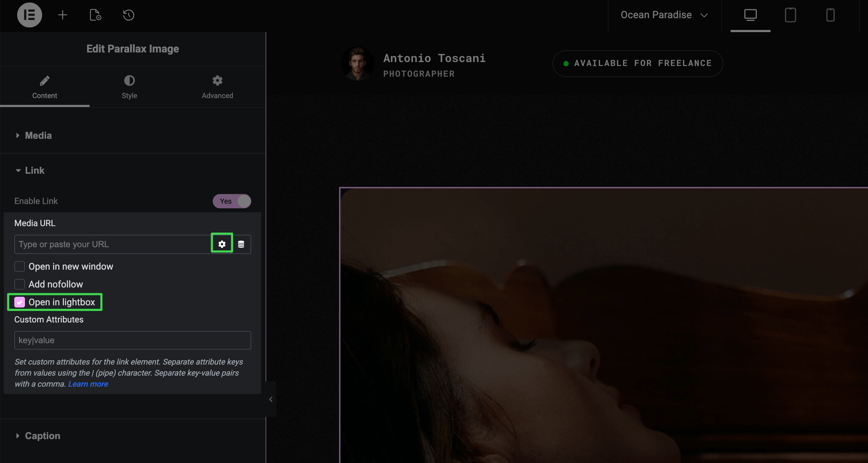
Task: Open the revision history clock icon
Action: 128,15
